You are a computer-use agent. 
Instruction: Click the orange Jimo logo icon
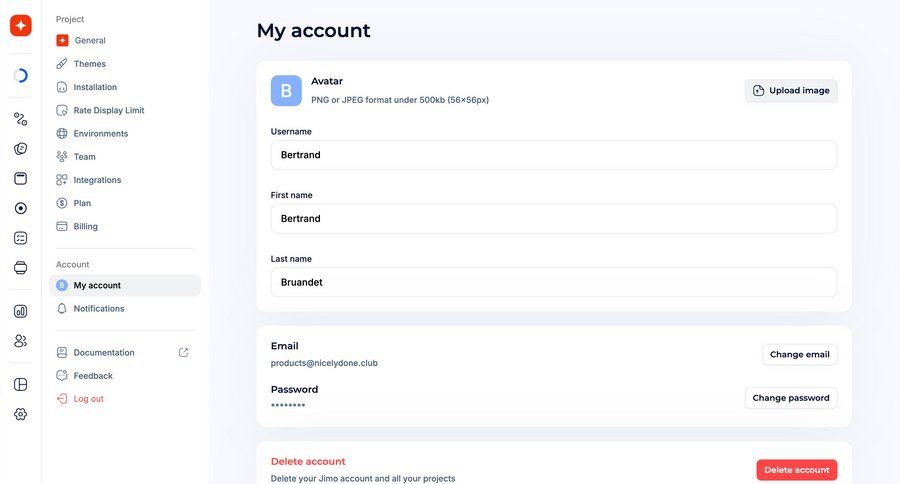pyautogui.click(x=21, y=26)
